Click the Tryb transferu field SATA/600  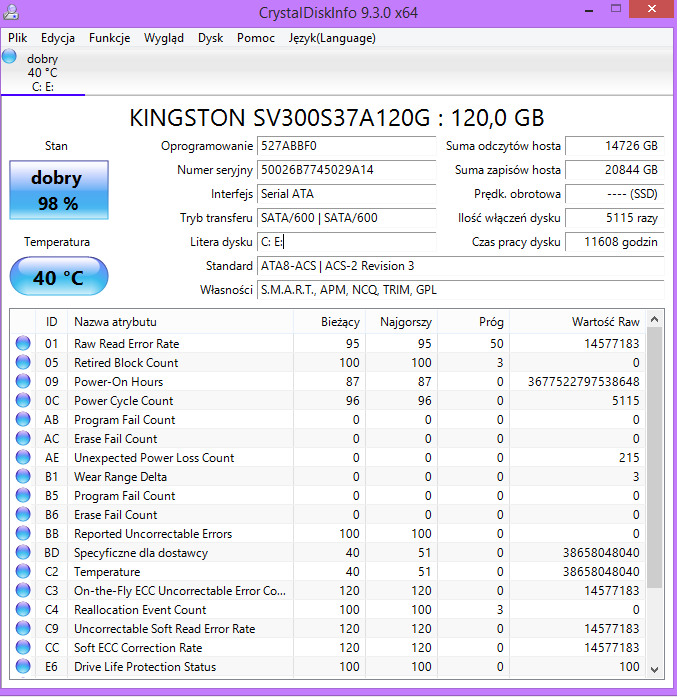(x=346, y=218)
